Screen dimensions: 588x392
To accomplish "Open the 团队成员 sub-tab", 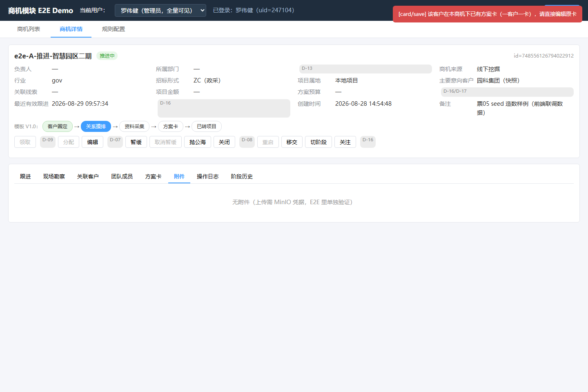I will [122, 176].
